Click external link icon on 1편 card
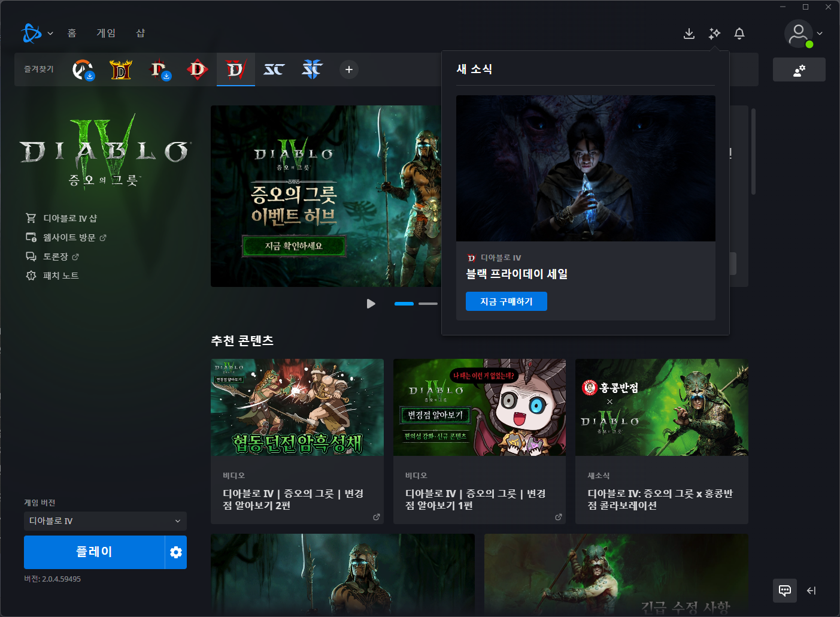The width and height of the screenshot is (840, 617). click(x=559, y=517)
